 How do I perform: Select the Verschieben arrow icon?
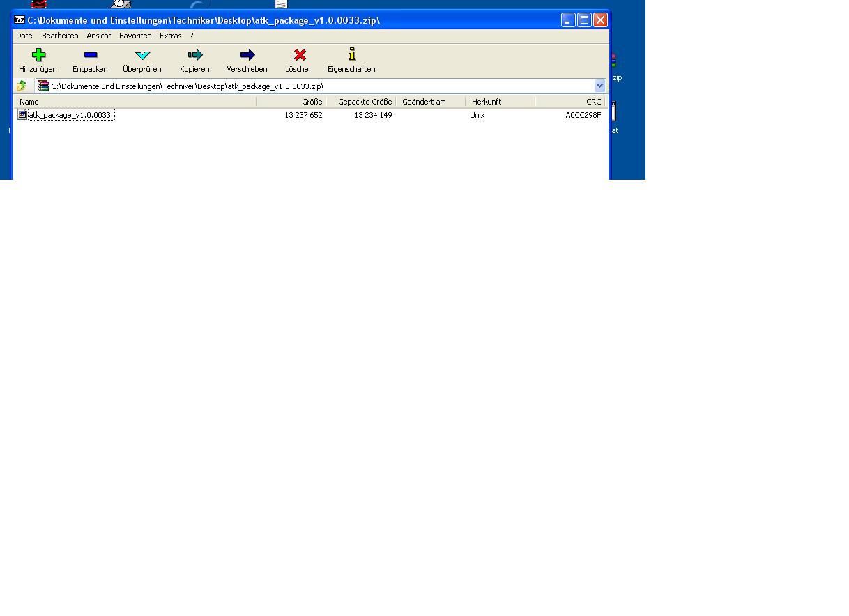pos(247,55)
